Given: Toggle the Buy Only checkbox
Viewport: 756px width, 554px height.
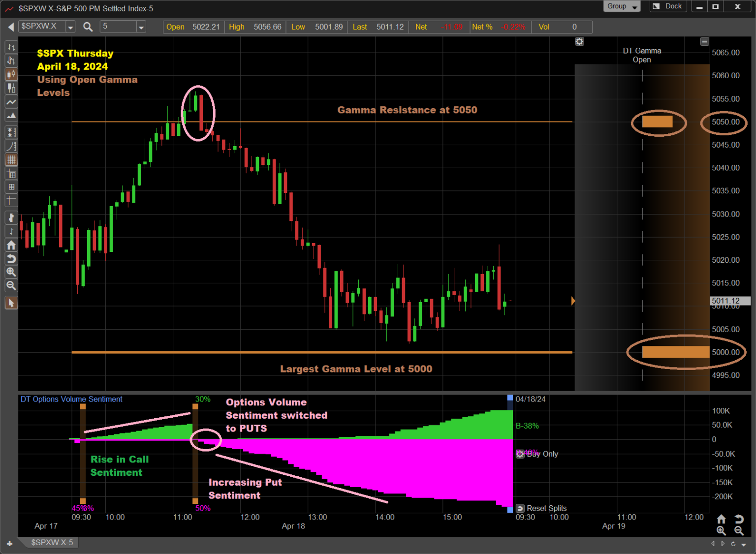Looking at the screenshot, I should 520,454.
